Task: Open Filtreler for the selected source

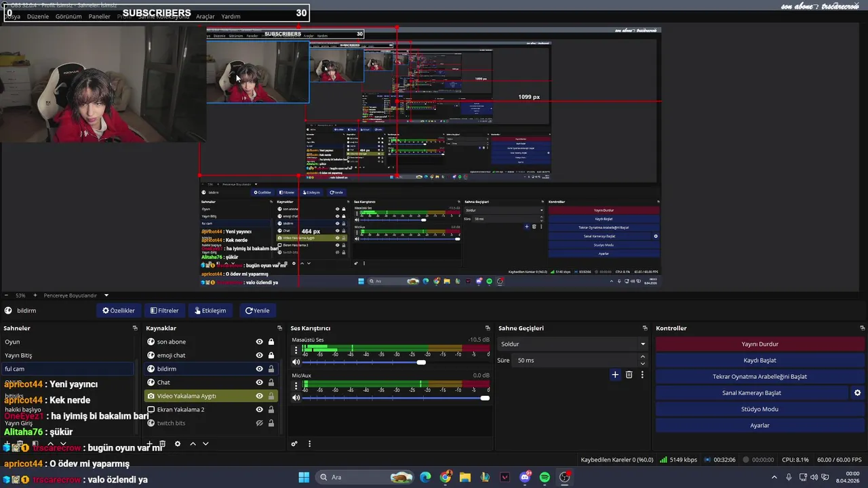Action: click(165, 310)
